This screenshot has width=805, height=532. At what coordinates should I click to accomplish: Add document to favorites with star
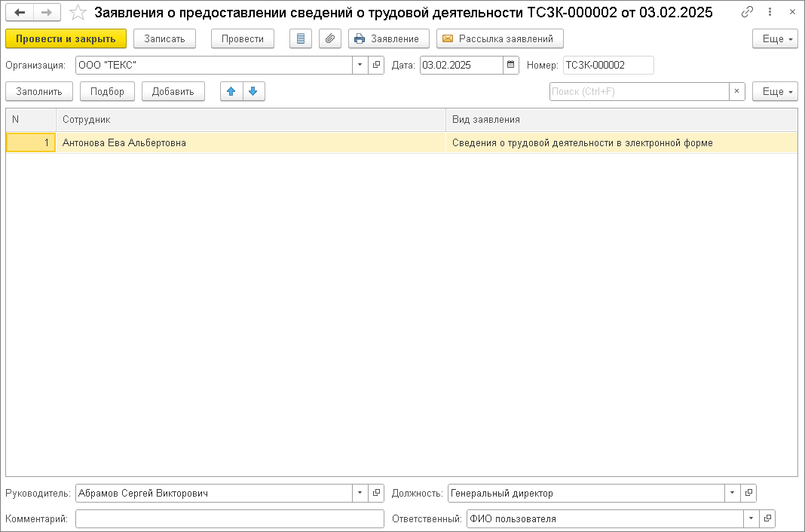click(x=78, y=12)
